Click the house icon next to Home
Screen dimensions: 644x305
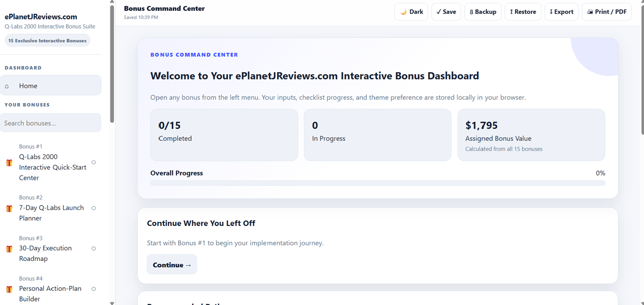tap(7, 86)
